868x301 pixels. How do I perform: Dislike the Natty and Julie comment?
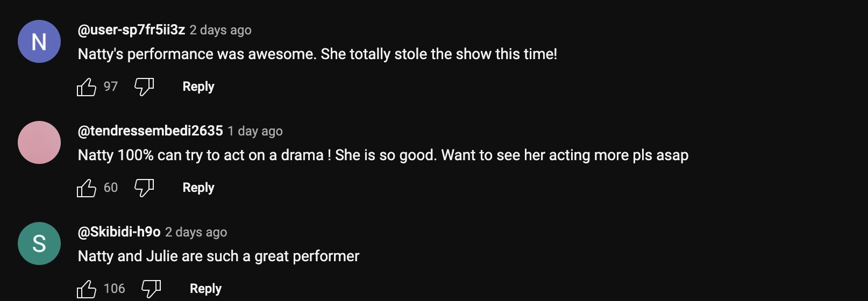(x=151, y=289)
